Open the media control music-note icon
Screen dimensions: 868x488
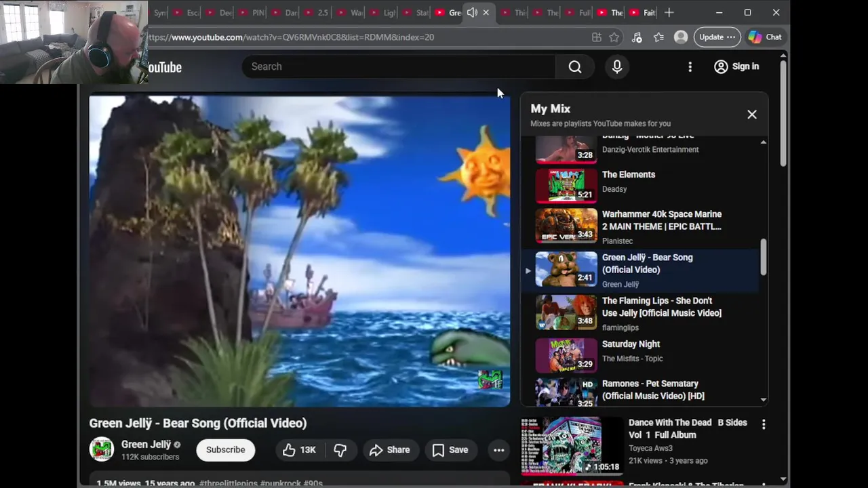pos(637,37)
